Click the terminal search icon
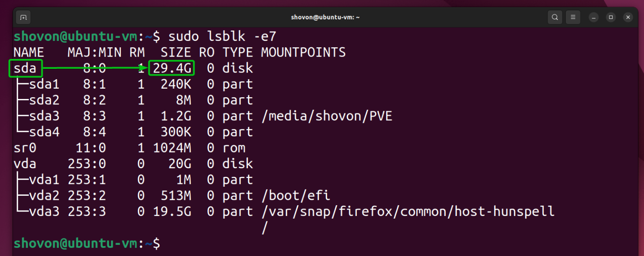 [555, 18]
